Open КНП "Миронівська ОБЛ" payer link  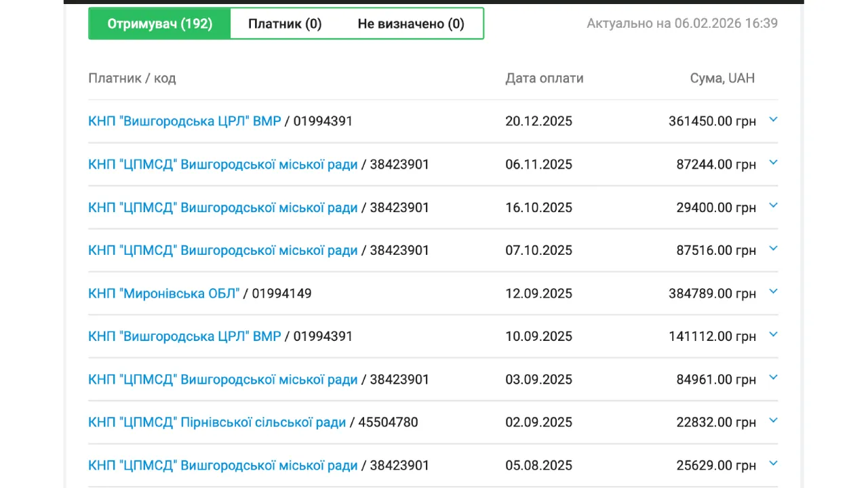coord(164,293)
